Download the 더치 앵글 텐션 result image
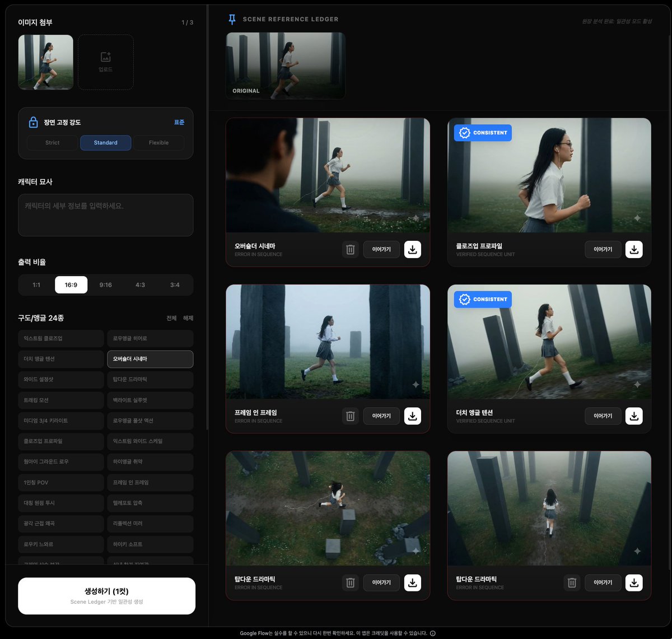This screenshot has width=672, height=639. click(x=634, y=416)
